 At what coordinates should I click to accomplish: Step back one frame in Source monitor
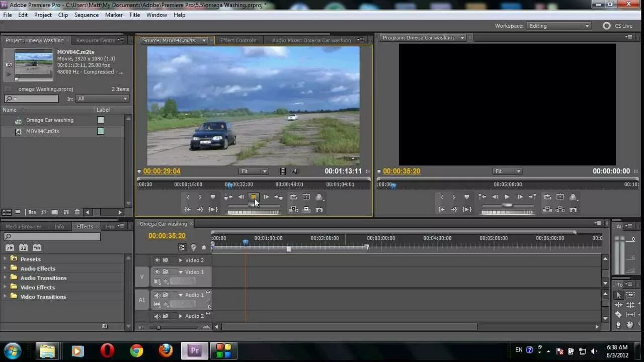[241, 197]
